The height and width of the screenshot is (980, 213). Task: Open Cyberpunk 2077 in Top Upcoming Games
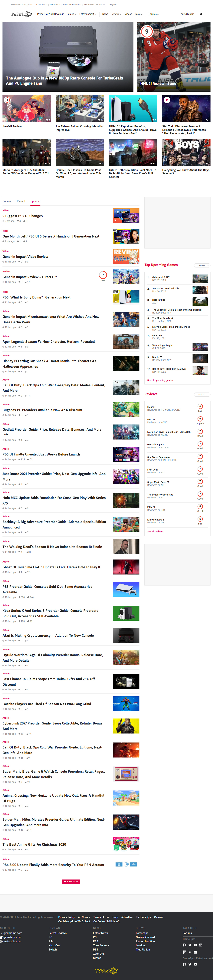(x=161, y=277)
